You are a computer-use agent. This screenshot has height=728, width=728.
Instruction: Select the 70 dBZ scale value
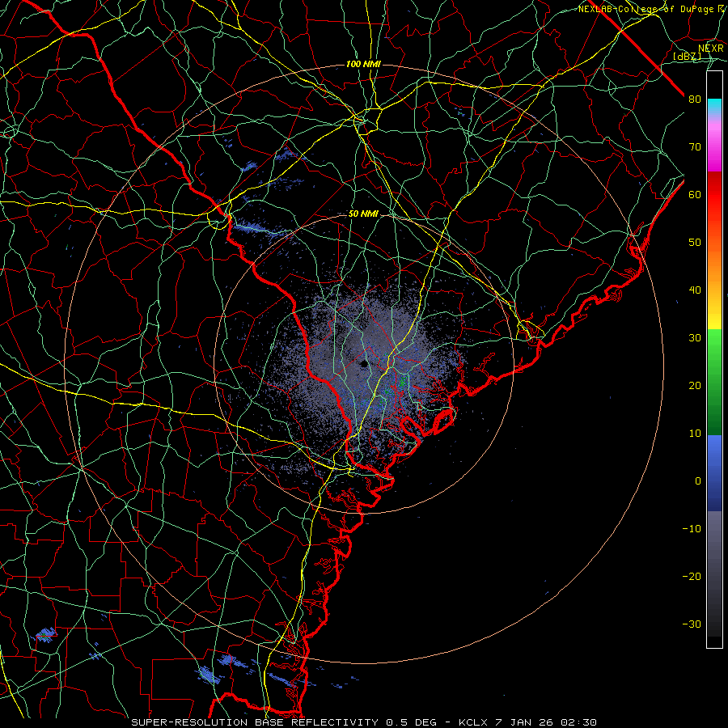(x=695, y=146)
